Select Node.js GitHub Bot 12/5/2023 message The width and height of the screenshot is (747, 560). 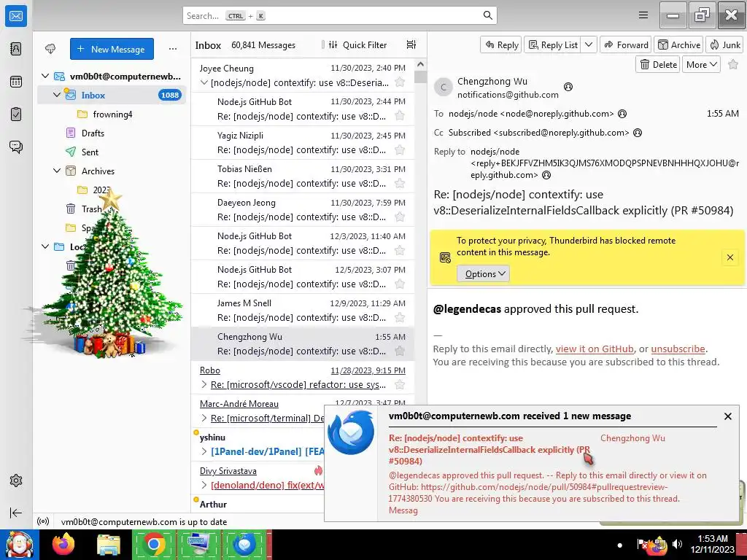[x=303, y=276]
